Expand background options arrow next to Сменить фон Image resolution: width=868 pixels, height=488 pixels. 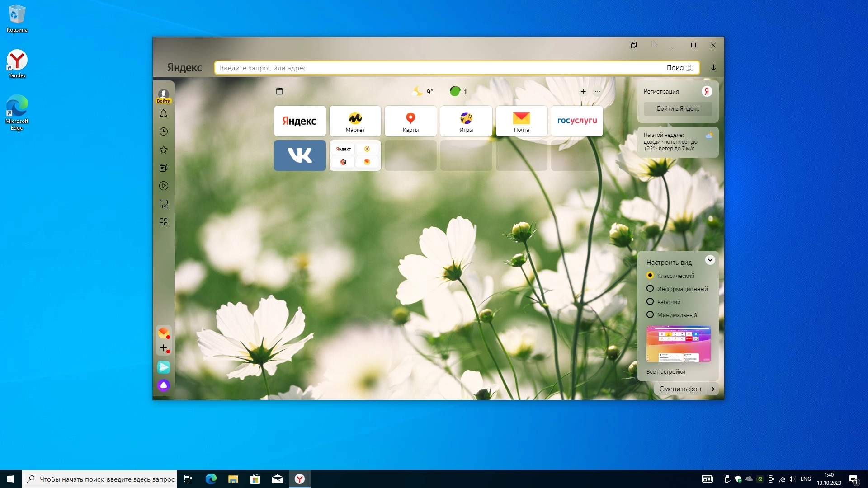pos(713,389)
